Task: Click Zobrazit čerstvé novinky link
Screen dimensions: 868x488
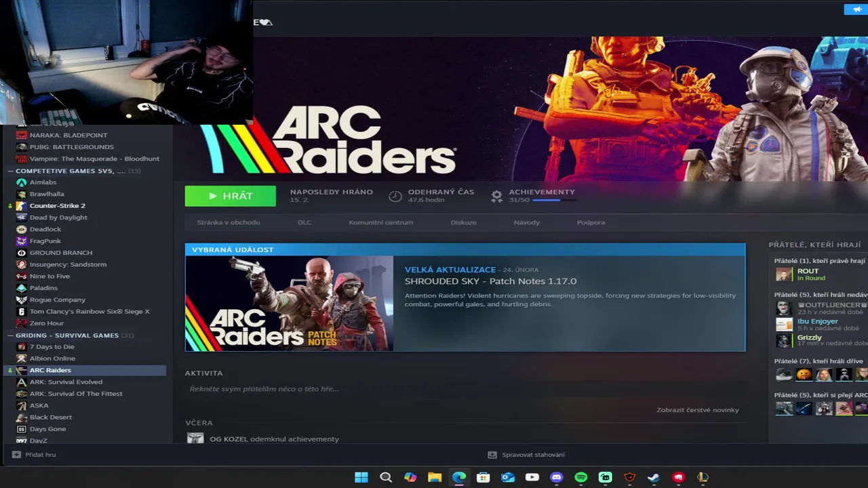Action: tap(698, 410)
